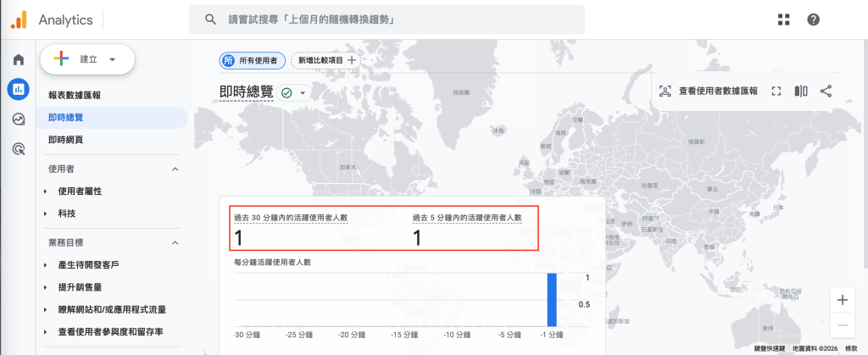Click the blue bar at -1 分鐘

tap(552, 300)
